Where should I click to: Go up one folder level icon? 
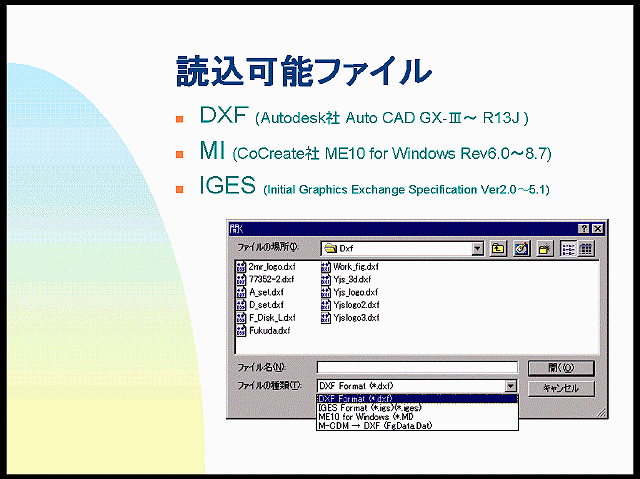coord(498,248)
